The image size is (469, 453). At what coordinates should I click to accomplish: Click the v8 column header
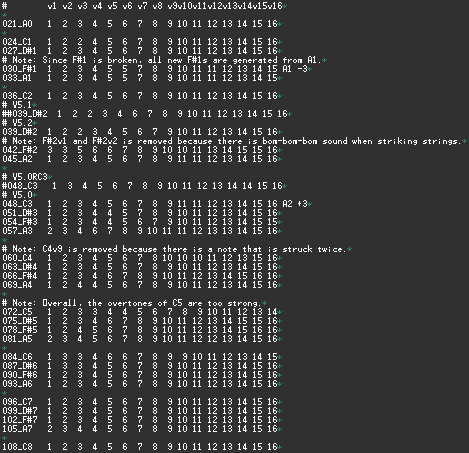[x=157, y=6]
